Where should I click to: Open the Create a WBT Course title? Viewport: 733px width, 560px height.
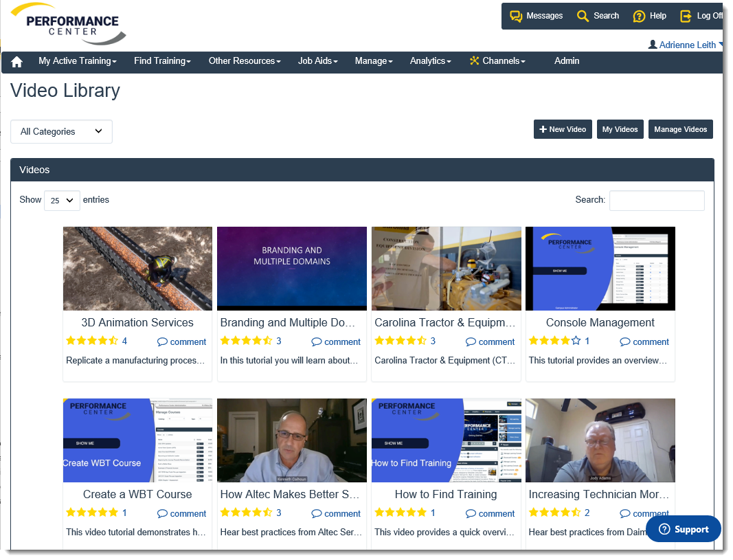(137, 494)
